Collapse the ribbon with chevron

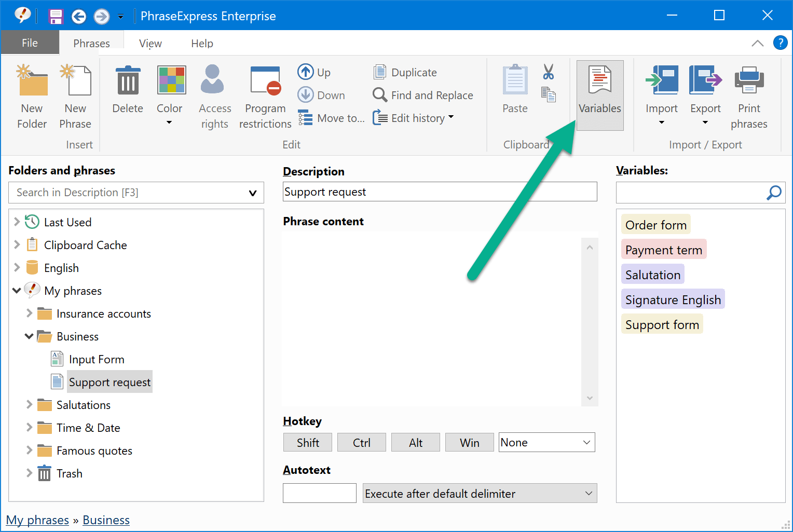point(758,43)
